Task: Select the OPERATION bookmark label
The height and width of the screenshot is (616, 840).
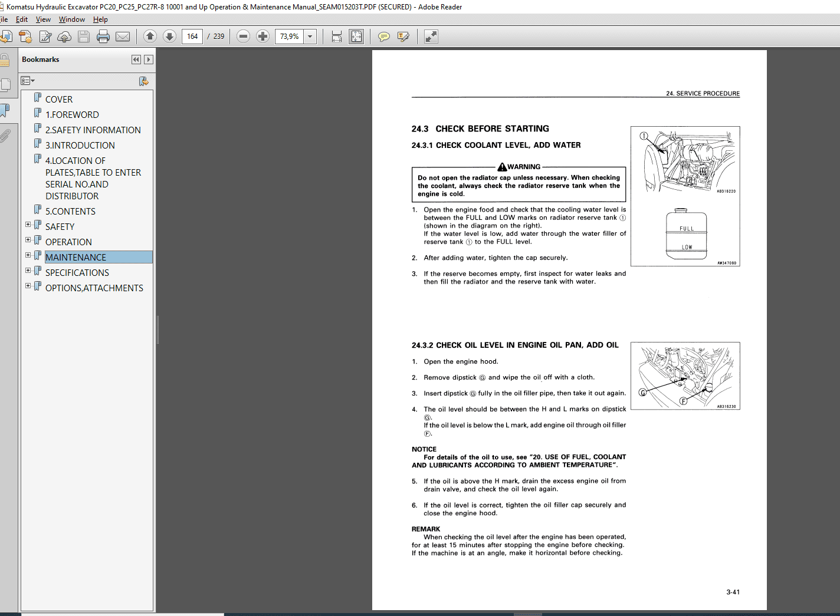Action: [68, 242]
